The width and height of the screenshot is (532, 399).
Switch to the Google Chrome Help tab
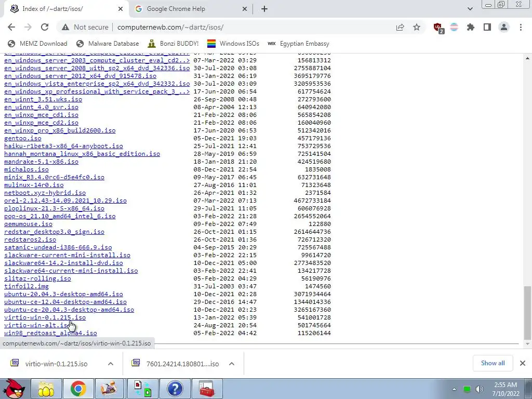tap(191, 9)
